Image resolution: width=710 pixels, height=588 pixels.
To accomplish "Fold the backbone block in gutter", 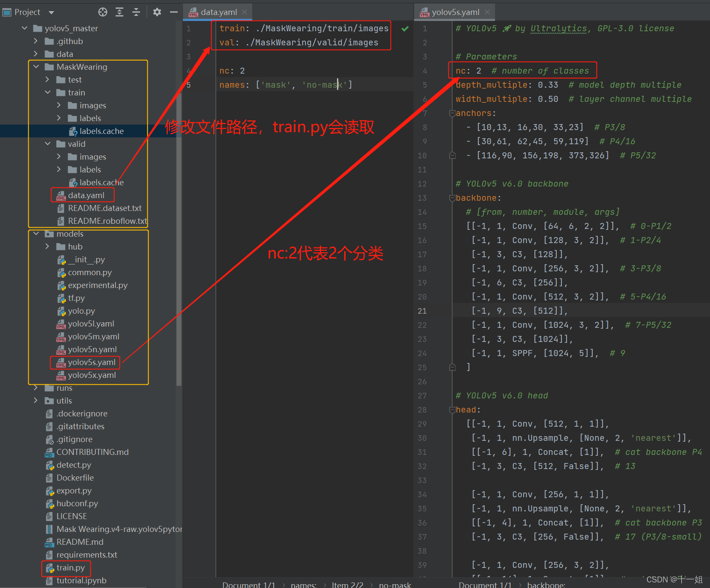I will (x=452, y=198).
